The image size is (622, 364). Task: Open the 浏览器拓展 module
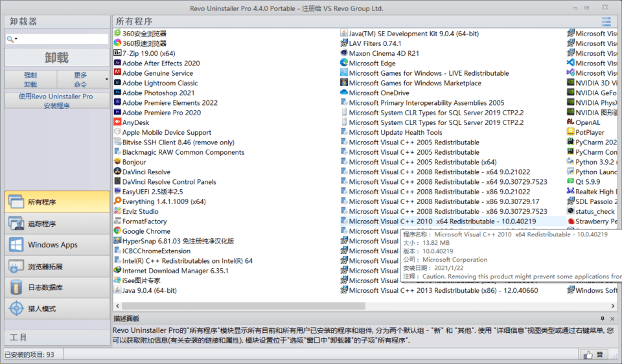coord(57,266)
